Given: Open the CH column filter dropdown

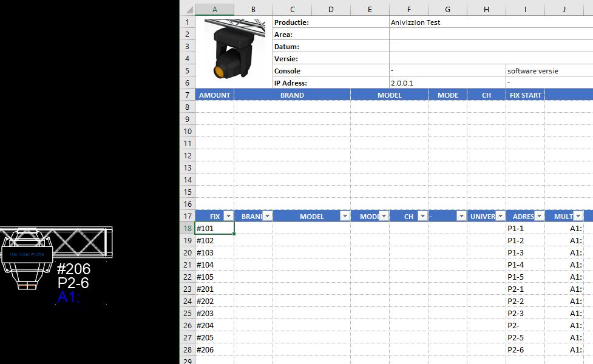Looking at the screenshot, I should point(422,217).
